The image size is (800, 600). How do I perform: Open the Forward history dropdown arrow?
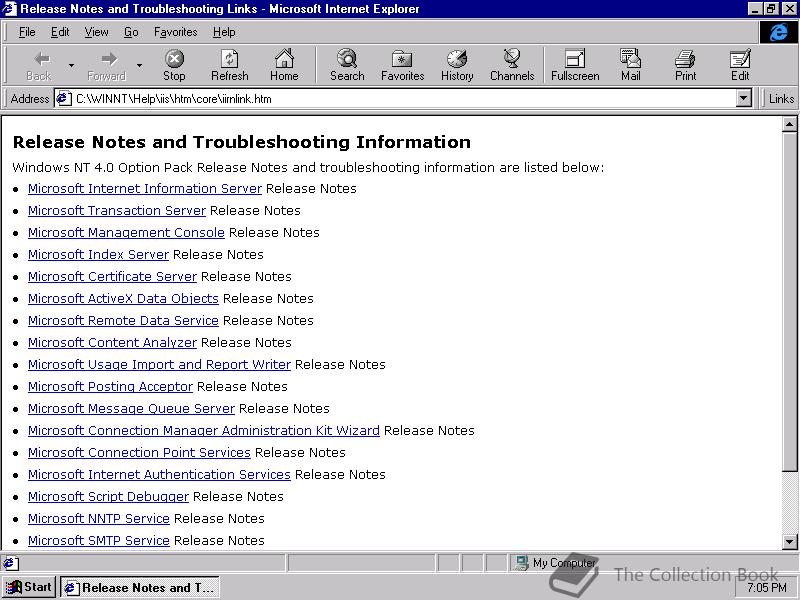click(x=139, y=65)
